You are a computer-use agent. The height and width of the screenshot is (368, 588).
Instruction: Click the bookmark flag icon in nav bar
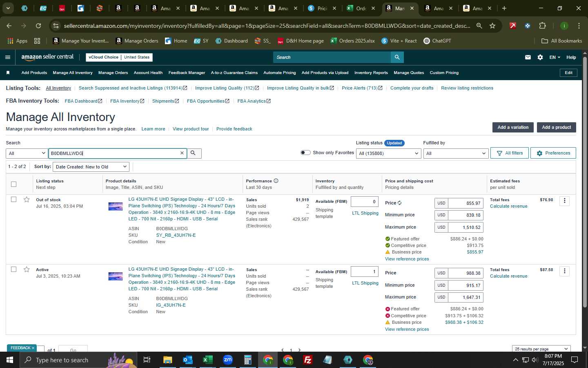[x=8, y=73]
